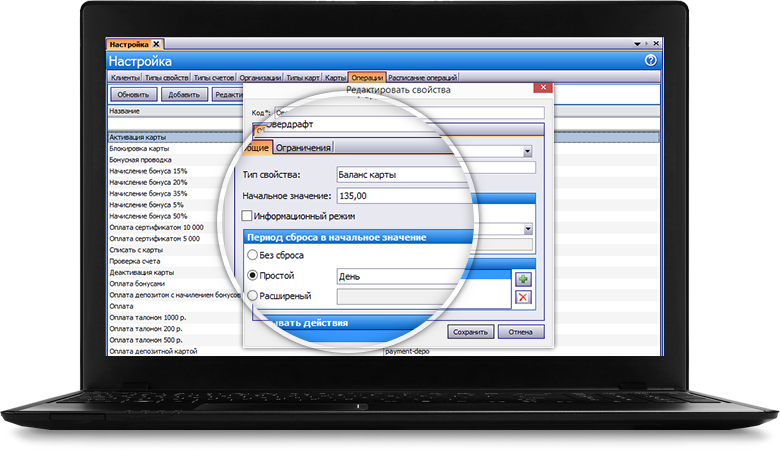Open help via the question mark icon

pyautogui.click(x=650, y=61)
